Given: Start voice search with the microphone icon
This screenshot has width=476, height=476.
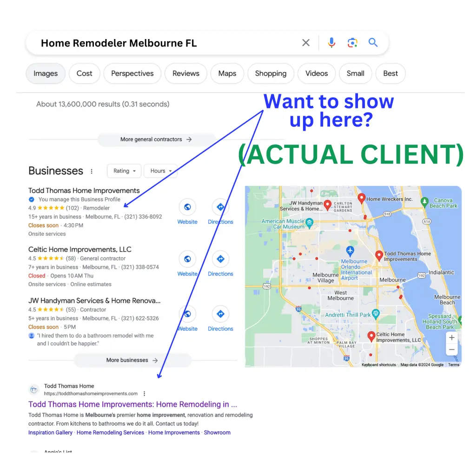Looking at the screenshot, I should pyautogui.click(x=331, y=42).
